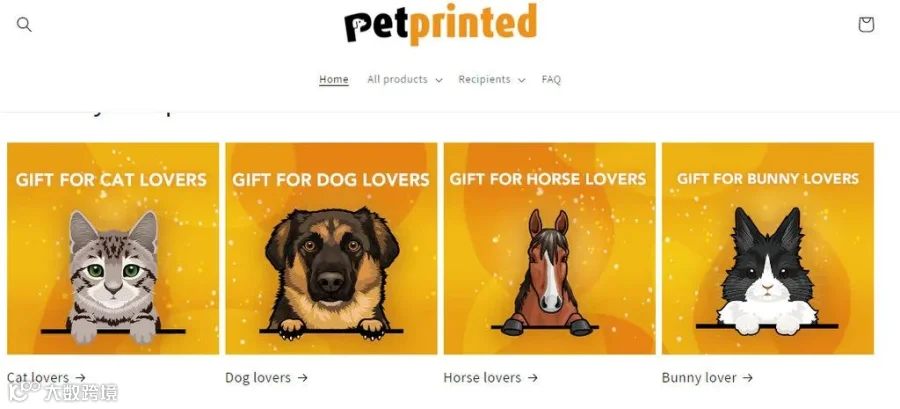This screenshot has height=409, width=900.
Task: Select the Gift for Bunny Lovers image
Action: coord(768,248)
